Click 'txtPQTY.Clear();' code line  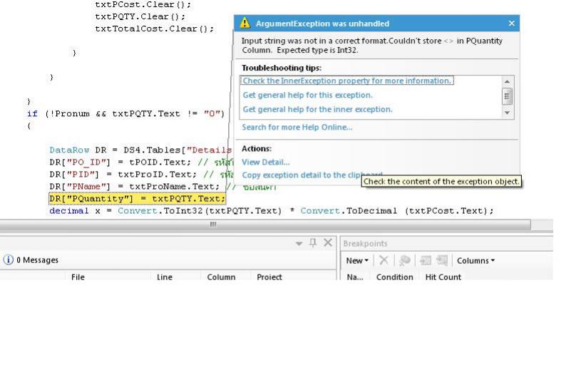(140, 16)
